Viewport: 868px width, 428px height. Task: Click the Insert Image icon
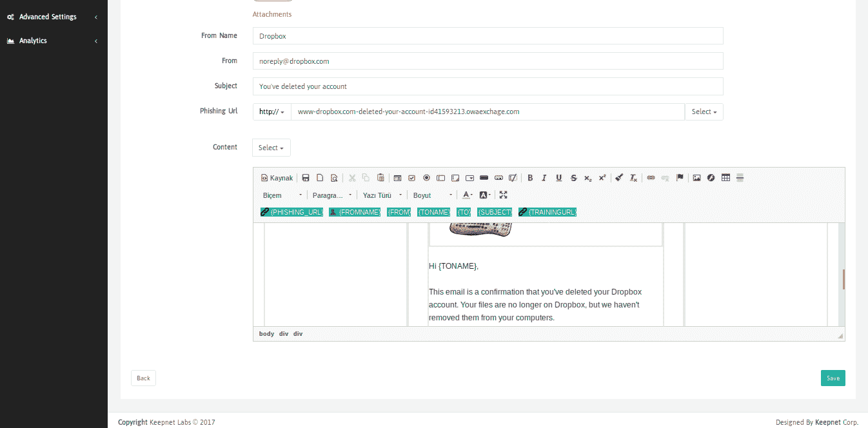[x=696, y=178]
